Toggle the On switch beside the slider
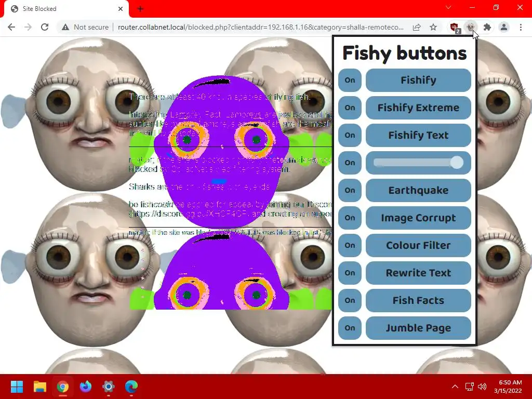Screen dimensions: 532x399 tap(350, 163)
